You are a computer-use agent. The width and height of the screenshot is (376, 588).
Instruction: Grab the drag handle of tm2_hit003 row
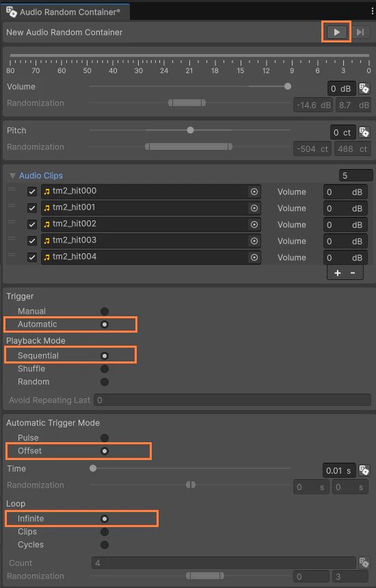click(12, 238)
